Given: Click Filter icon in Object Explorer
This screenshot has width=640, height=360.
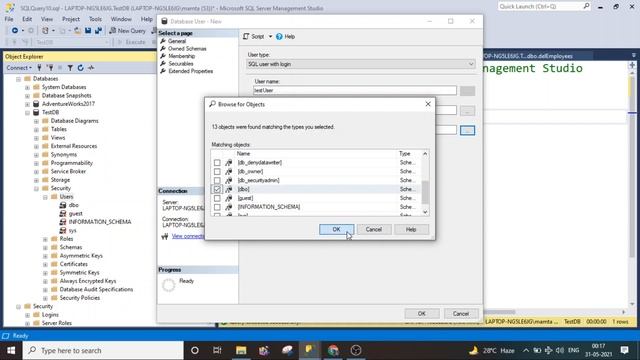Looking at the screenshot, I should [x=70, y=68].
